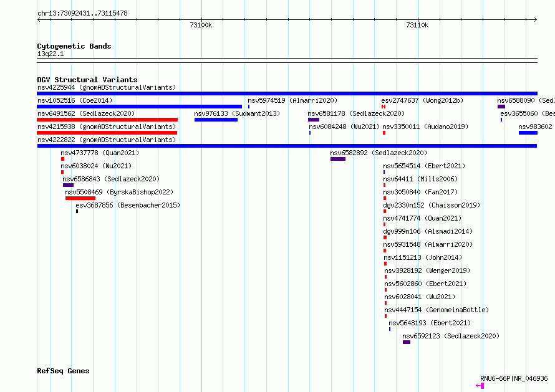Click the nsv983602 variant label
The height and width of the screenshot is (392, 555).
(x=535, y=127)
